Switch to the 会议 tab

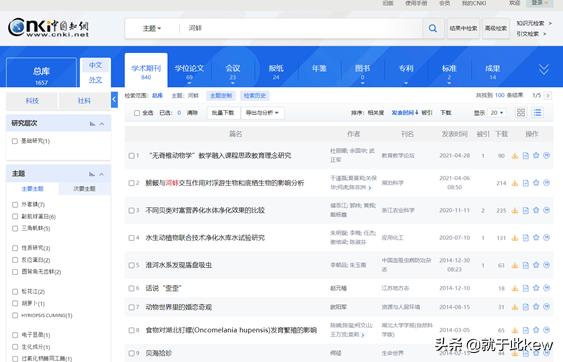(233, 71)
